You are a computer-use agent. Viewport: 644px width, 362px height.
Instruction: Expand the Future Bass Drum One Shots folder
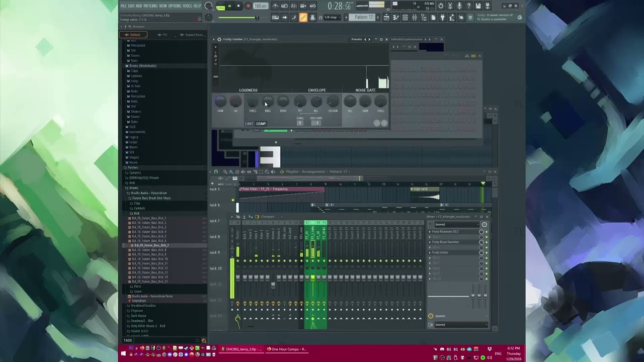(151, 198)
